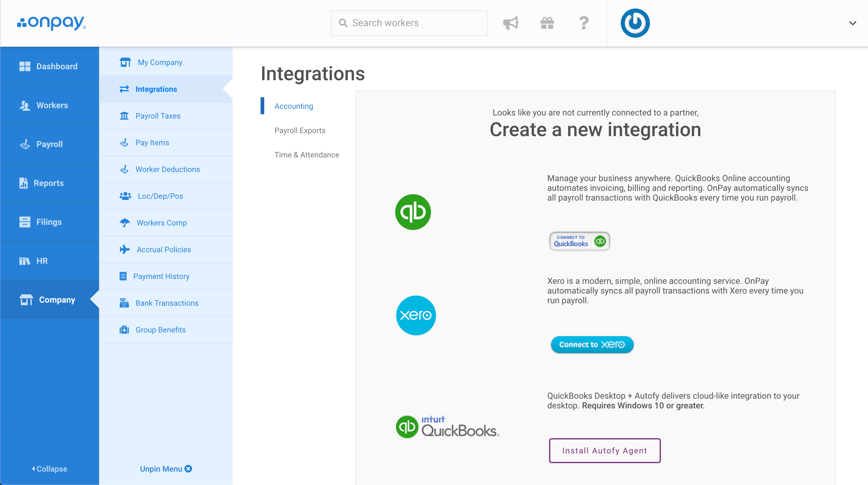
Task: Go to Dashboard in main sidebar
Action: tap(50, 66)
